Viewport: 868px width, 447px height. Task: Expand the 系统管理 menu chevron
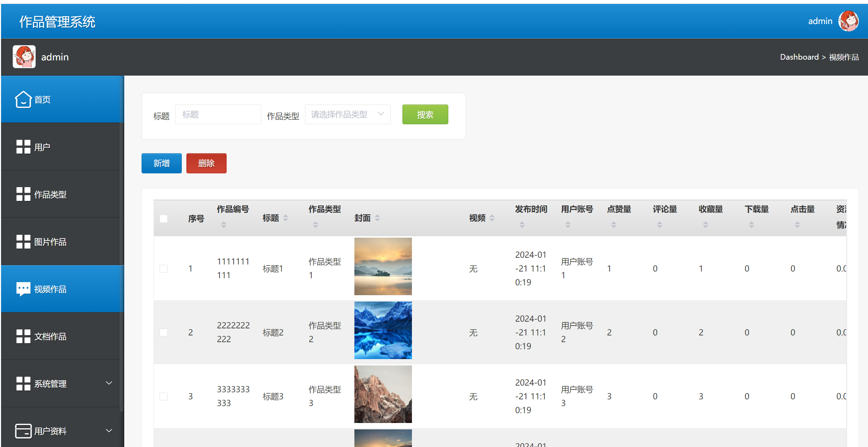[x=109, y=383]
